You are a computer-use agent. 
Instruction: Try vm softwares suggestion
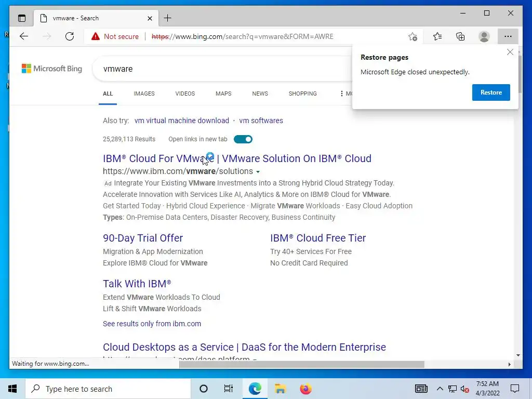coord(261,121)
